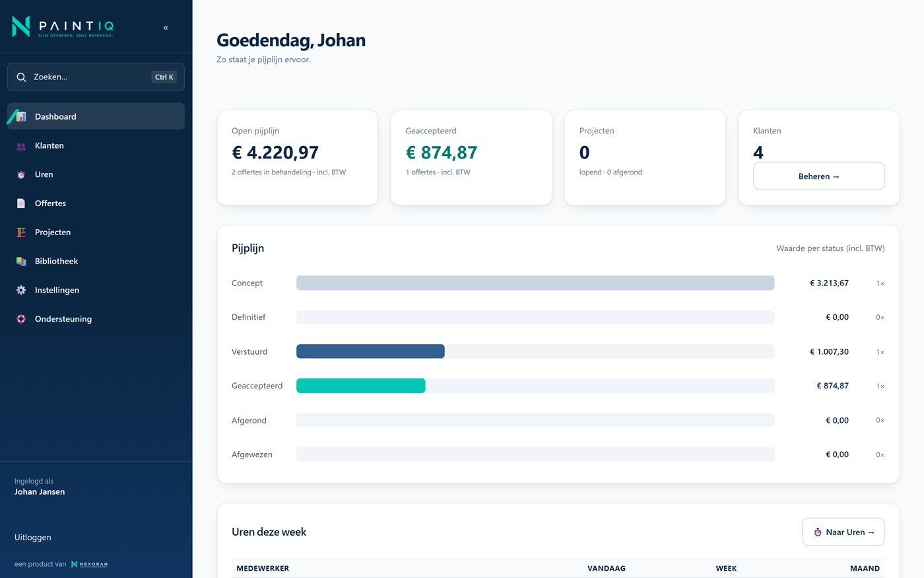Screen dimensions: 924x578
Task: Click Uitloggen to sign out
Action: [33, 537]
